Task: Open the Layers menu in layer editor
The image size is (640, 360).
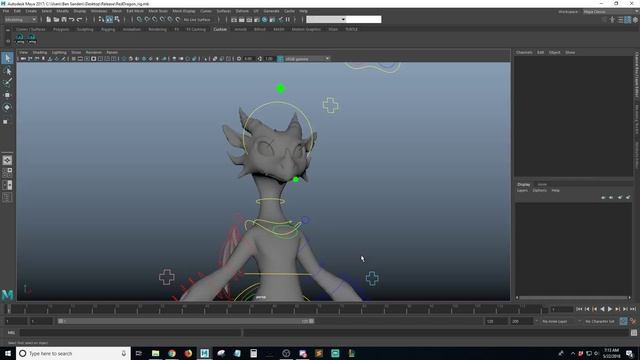Action: click(522, 191)
